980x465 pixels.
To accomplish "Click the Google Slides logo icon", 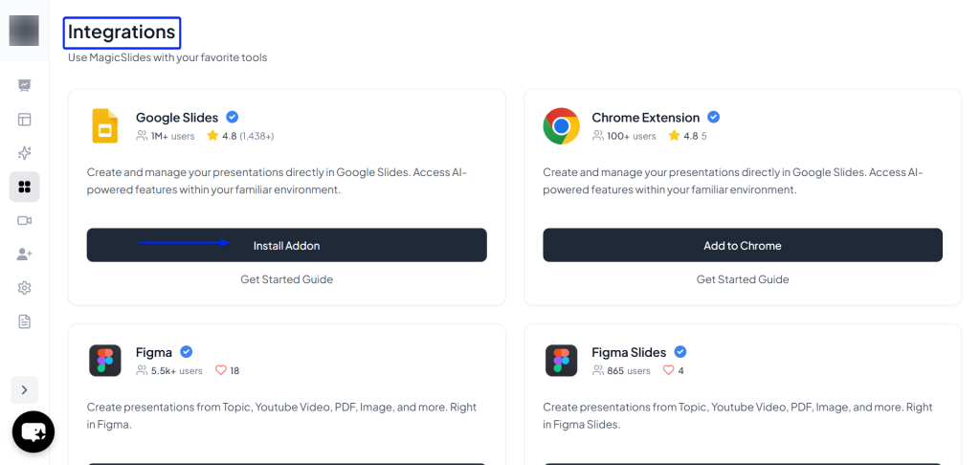I will tap(104, 126).
